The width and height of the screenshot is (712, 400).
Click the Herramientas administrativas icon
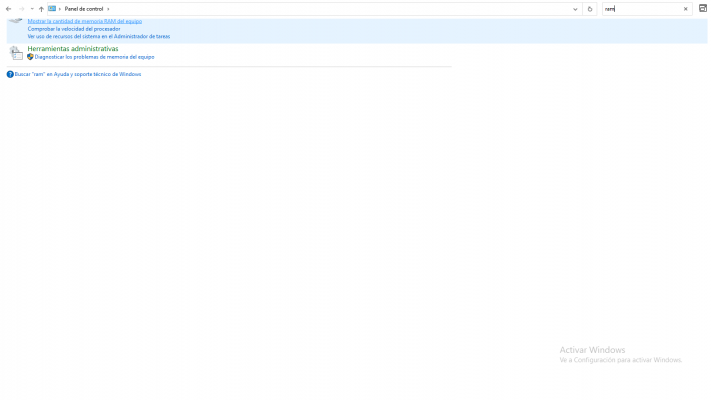(x=16, y=53)
